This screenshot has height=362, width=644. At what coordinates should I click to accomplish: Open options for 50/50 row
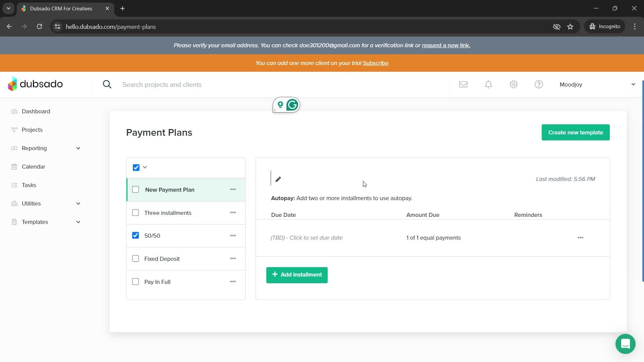click(x=233, y=236)
